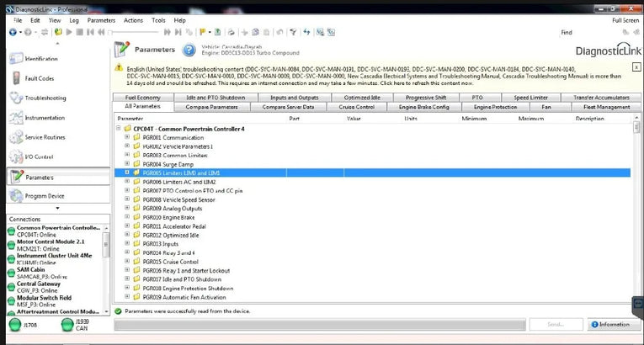
Task: Open the Program Device panel
Action: pyautogui.click(x=45, y=196)
